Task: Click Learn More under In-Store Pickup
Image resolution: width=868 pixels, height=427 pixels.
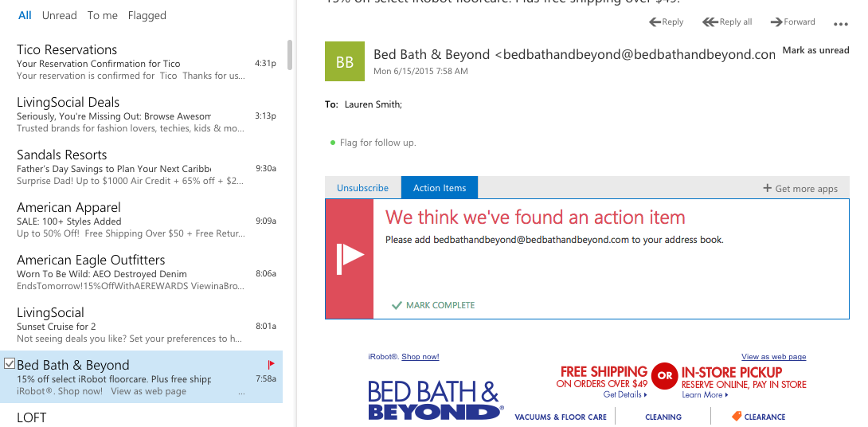Action: tap(705, 395)
